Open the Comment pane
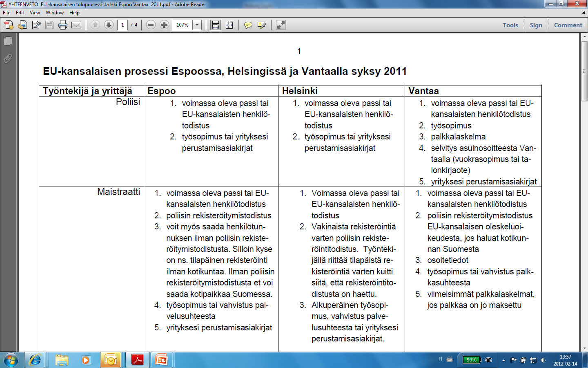This screenshot has height=368, width=588. (x=568, y=25)
